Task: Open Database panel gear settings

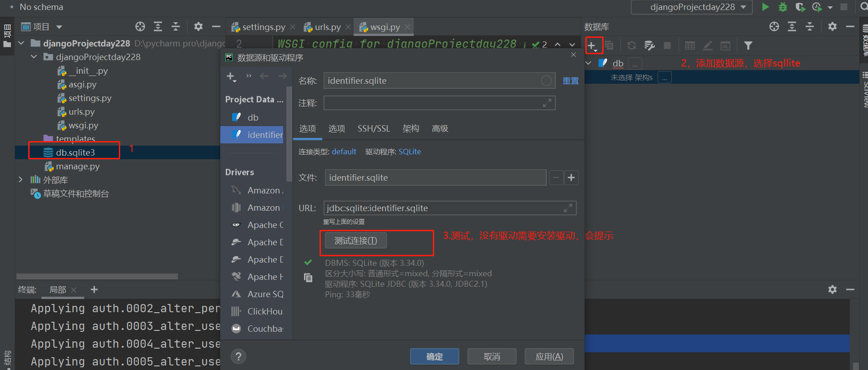Action: (832, 26)
